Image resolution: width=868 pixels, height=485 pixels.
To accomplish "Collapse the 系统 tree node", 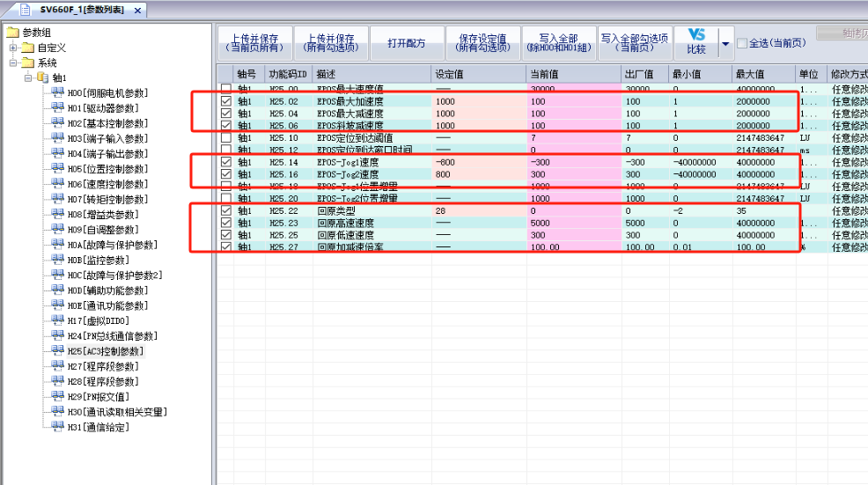I will (x=12, y=62).
